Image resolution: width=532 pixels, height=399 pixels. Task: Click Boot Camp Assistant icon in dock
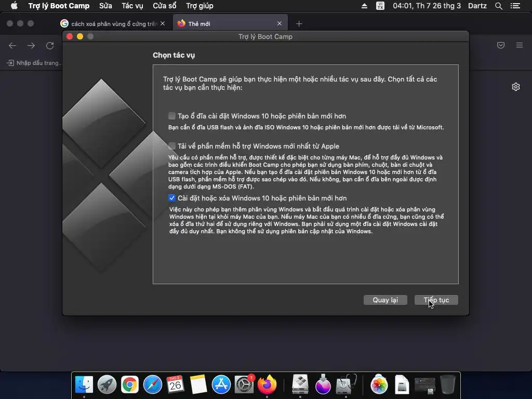pos(300,385)
